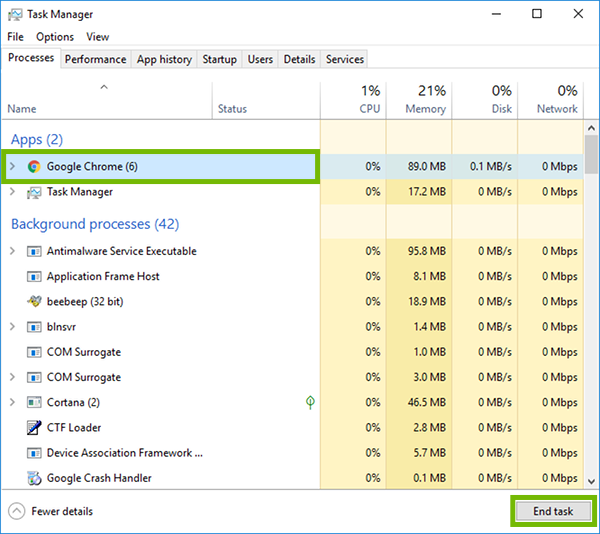Click Task Manager's 17.2 MB memory value
Screen dimensions: 600x534
click(x=427, y=192)
